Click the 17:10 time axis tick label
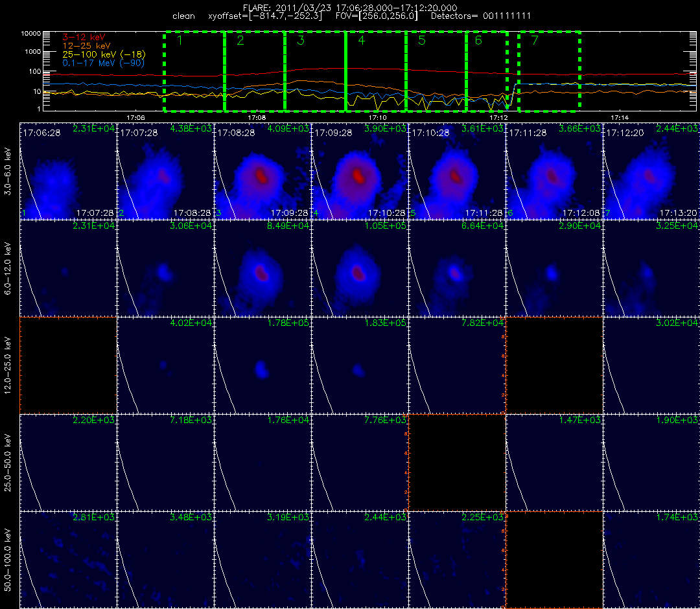 [378, 117]
